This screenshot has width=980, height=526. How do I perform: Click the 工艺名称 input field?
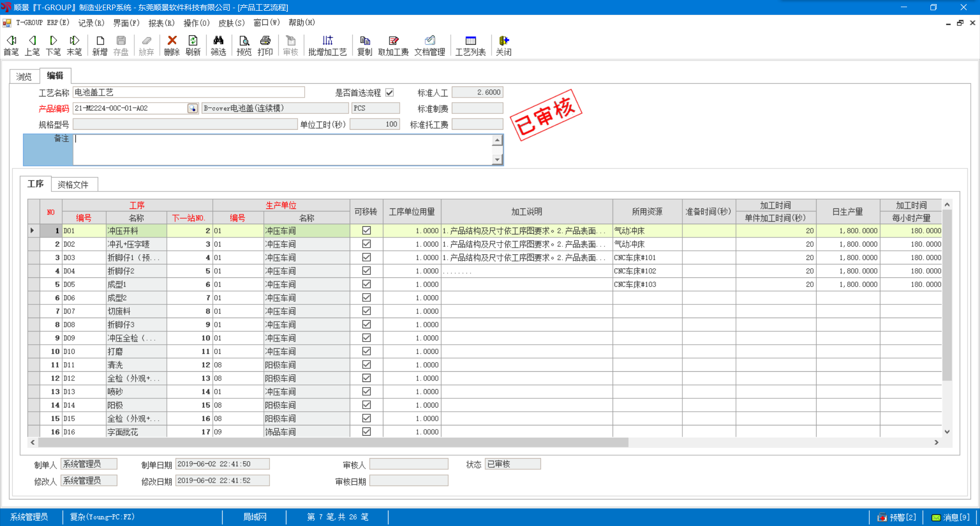tap(189, 92)
